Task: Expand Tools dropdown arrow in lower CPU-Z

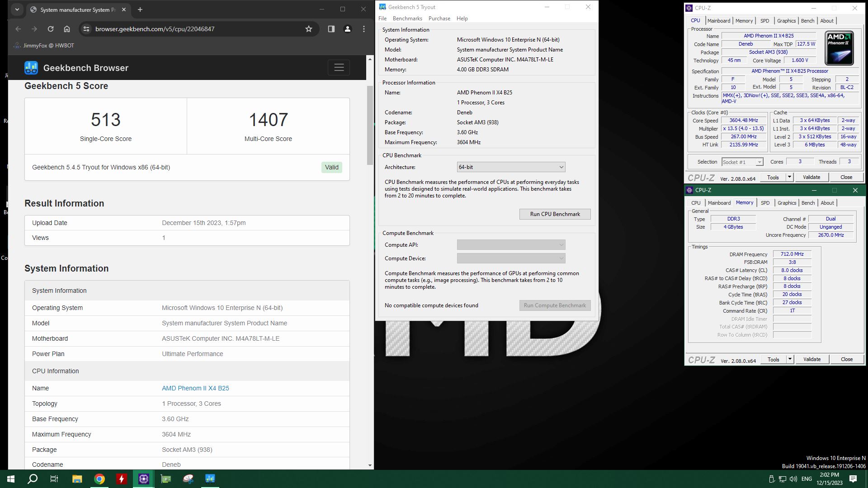Action: [x=790, y=359]
